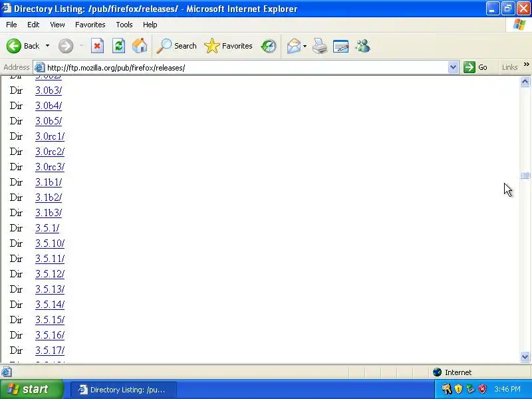Open the File menu

[11, 25]
